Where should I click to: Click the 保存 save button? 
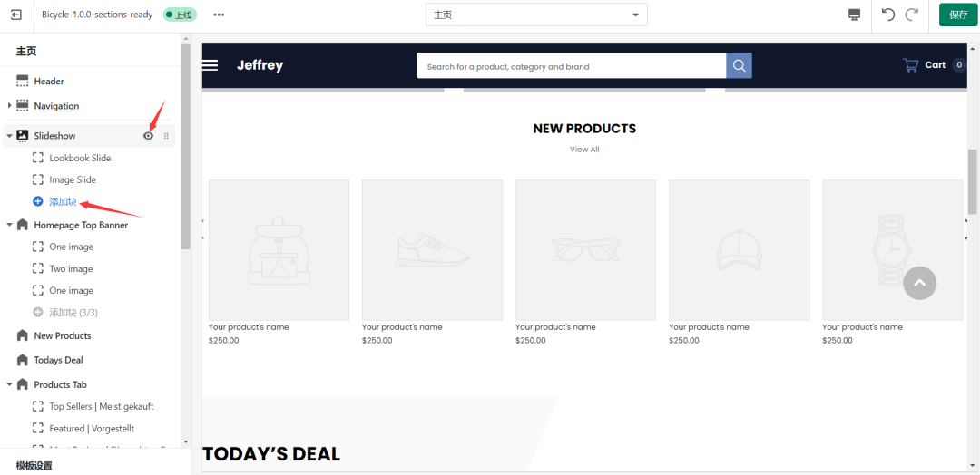coord(958,15)
